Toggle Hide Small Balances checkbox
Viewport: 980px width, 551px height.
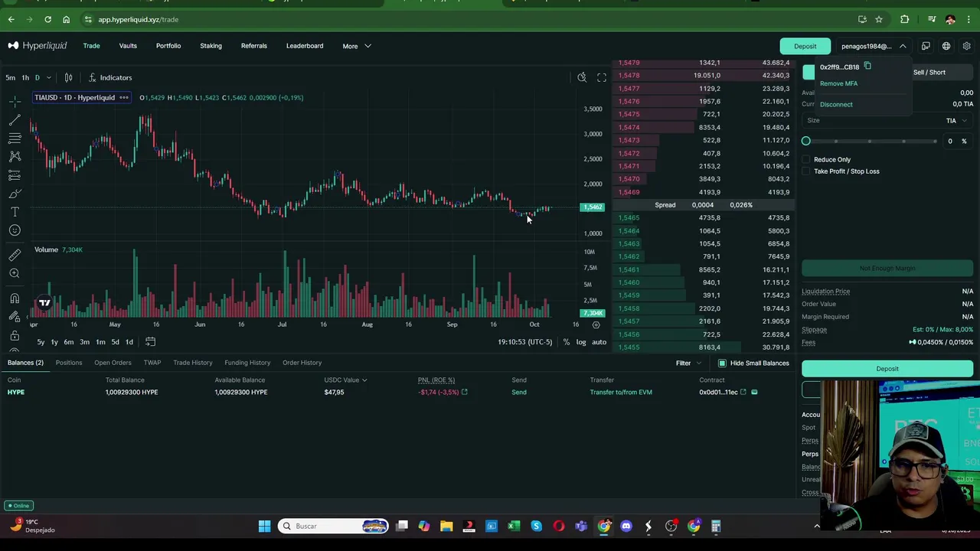pyautogui.click(x=722, y=363)
